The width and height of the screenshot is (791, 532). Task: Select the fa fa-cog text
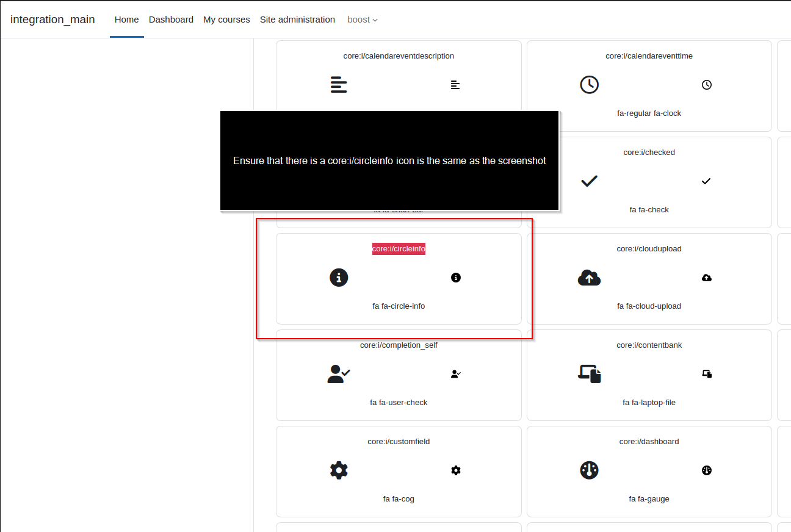click(399, 499)
